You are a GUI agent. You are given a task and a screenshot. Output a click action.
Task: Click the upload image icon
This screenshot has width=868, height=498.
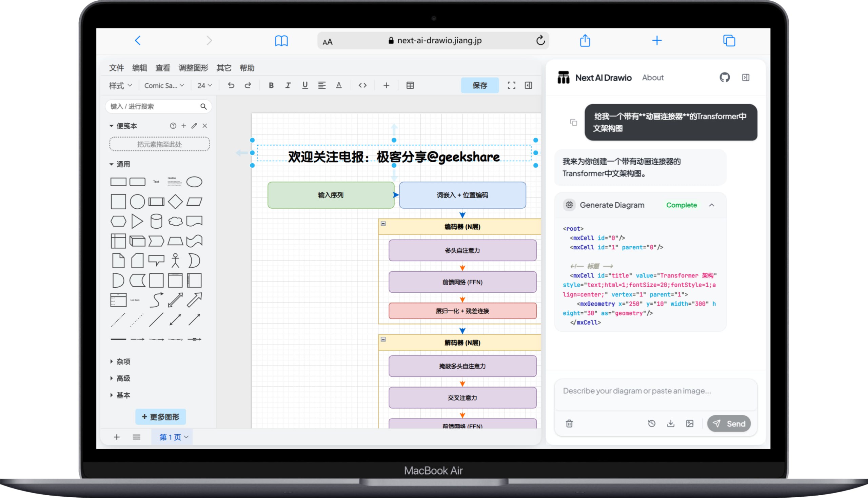point(690,423)
